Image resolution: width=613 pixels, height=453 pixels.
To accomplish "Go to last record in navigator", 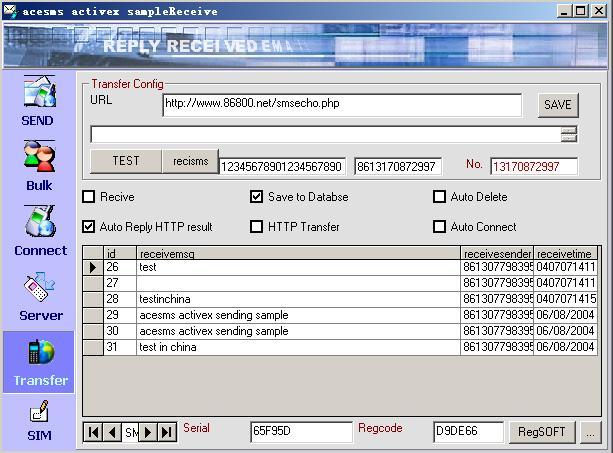I will coord(167,432).
